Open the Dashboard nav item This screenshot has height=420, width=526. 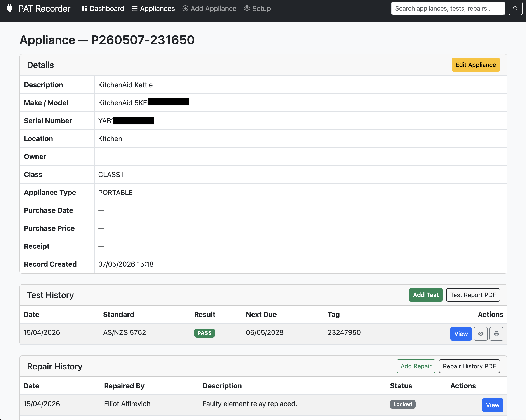click(103, 8)
